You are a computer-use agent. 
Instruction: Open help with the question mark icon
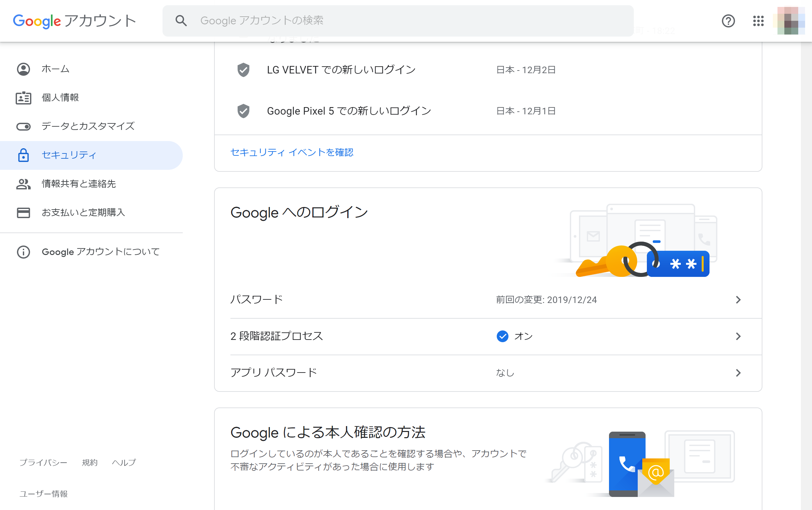coord(728,21)
